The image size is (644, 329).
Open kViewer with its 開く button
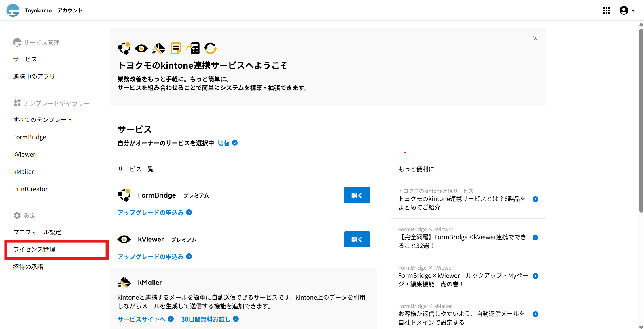pyautogui.click(x=357, y=239)
